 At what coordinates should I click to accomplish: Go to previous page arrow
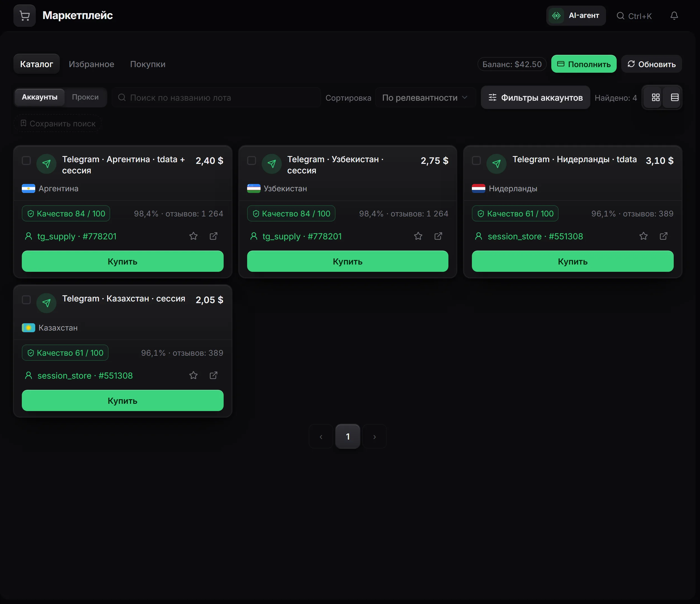tap(321, 437)
